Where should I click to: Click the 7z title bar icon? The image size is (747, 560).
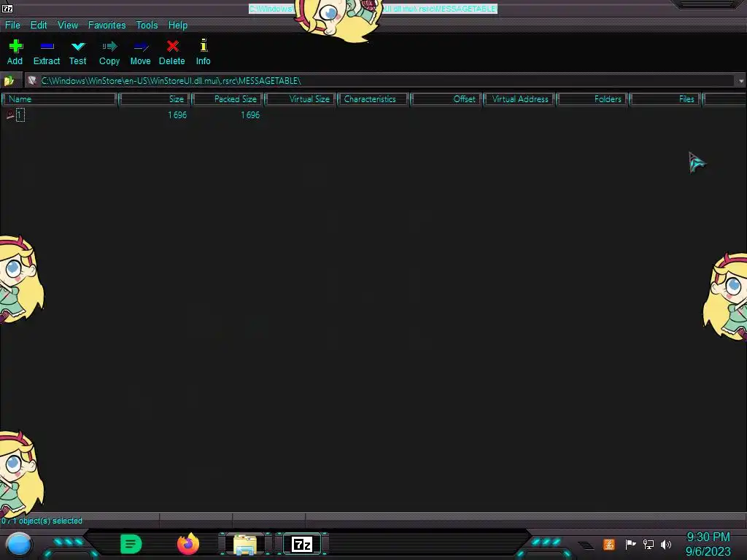[7, 8]
